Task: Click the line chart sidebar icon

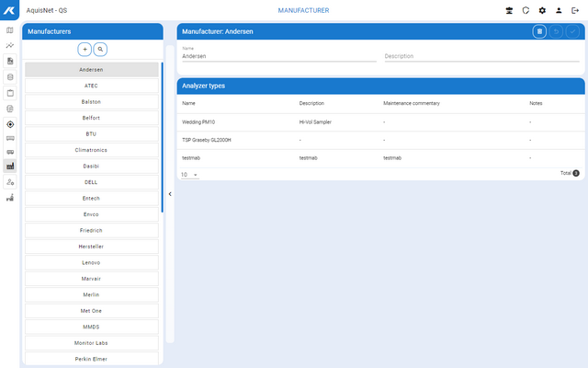Action: coord(10,45)
